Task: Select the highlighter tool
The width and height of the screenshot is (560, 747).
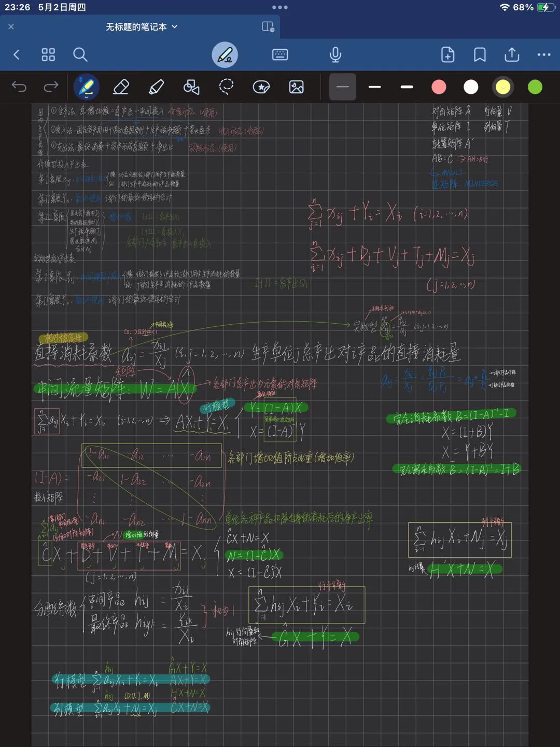Action: pyautogui.click(x=156, y=87)
